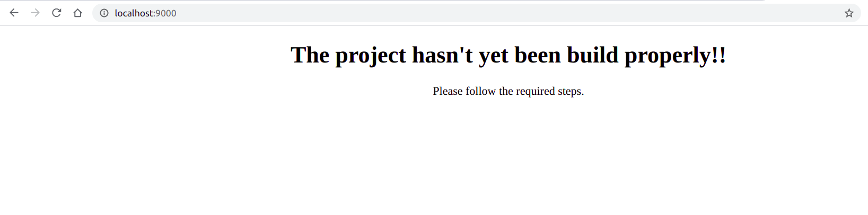Click the word "Please" in the paragraph
The image size is (868, 215).
(448, 91)
